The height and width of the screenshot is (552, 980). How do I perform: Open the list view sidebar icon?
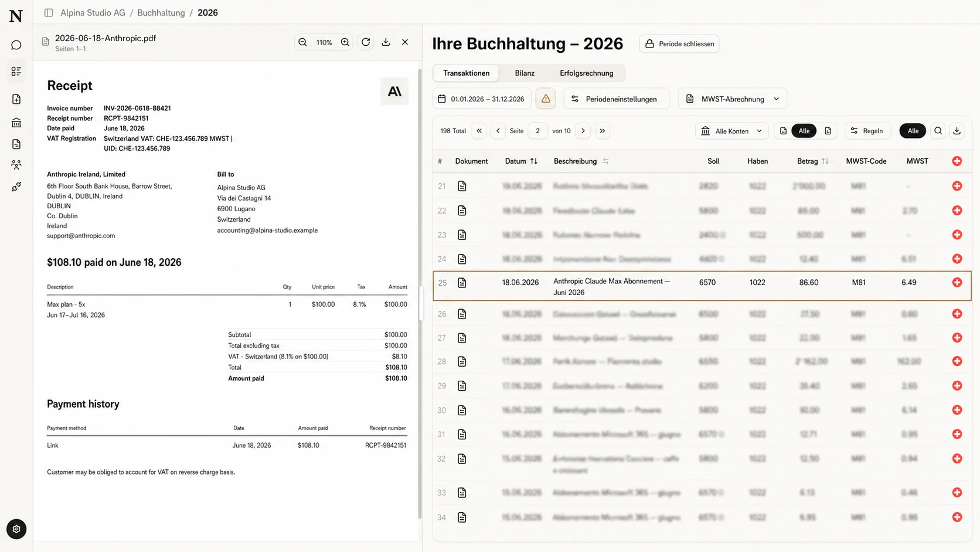click(16, 71)
